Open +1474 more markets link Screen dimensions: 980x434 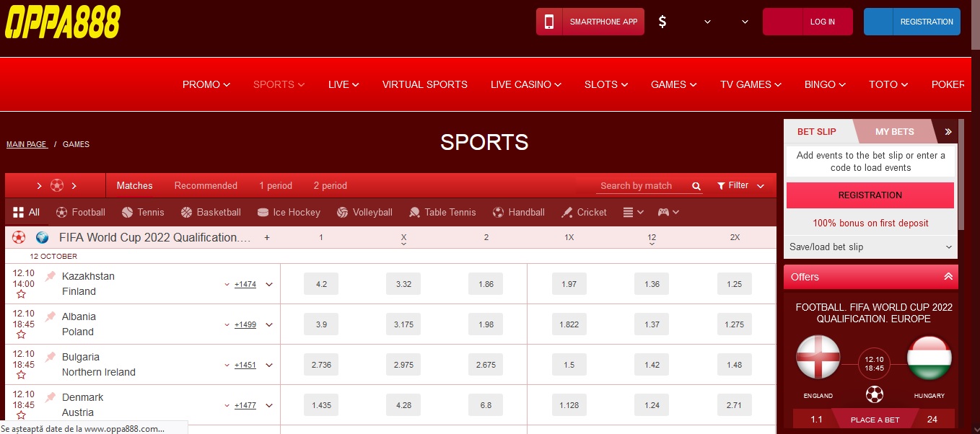(245, 284)
